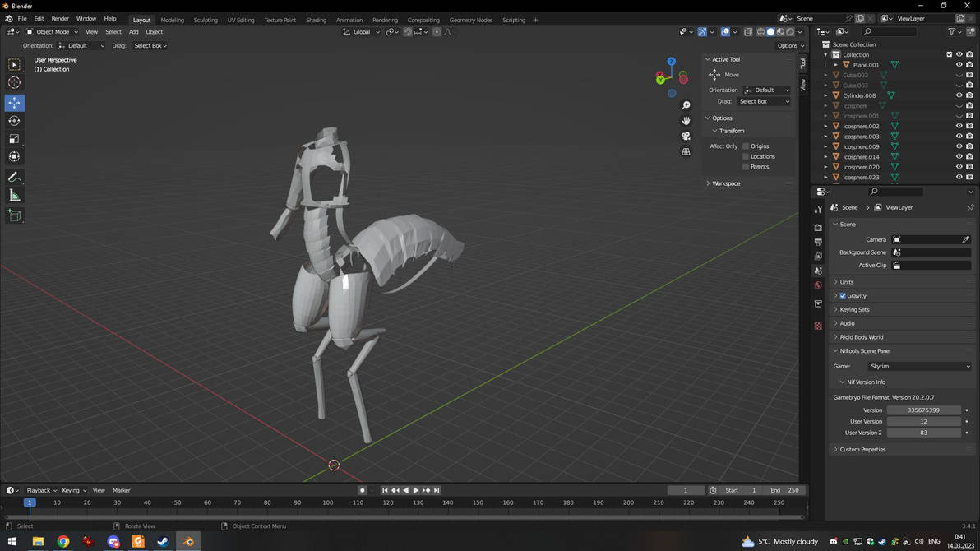Image resolution: width=980 pixels, height=551 pixels.
Task: Select the Measure tool
Action: coord(14,195)
